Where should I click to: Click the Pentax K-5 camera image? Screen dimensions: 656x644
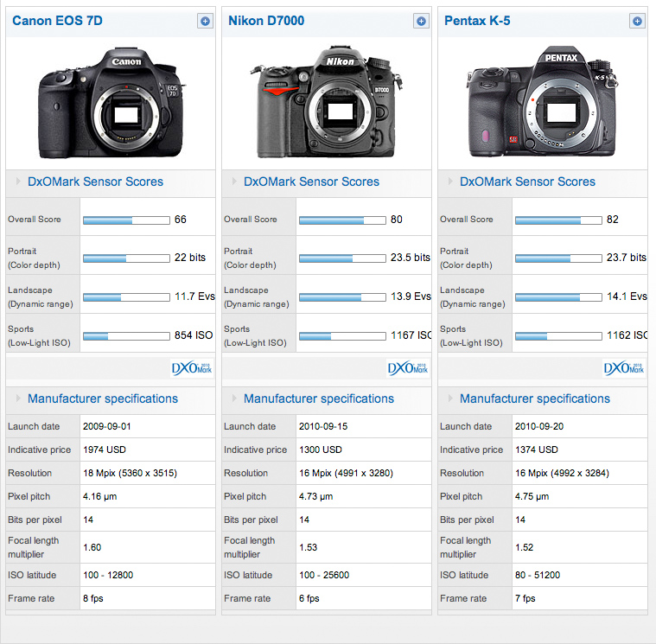pyautogui.click(x=542, y=102)
